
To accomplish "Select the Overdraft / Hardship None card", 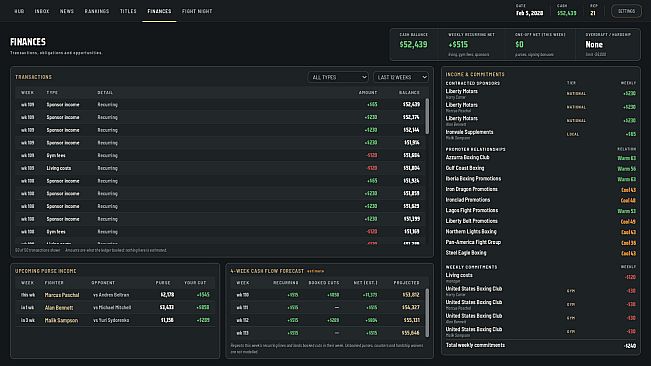I will pos(608,44).
